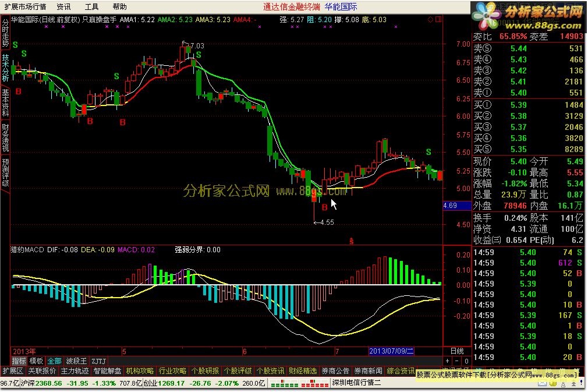Click the 买⑤ 5.35 order row
The height and width of the screenshot is (392, 588).
coord(527,149)
